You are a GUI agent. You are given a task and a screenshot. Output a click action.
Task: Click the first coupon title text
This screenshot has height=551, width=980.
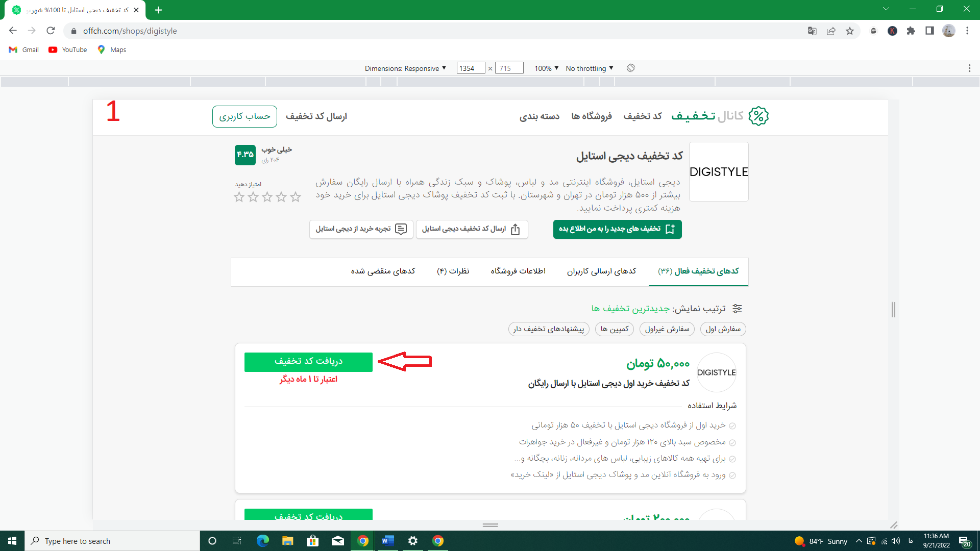[x=608, y=383]
